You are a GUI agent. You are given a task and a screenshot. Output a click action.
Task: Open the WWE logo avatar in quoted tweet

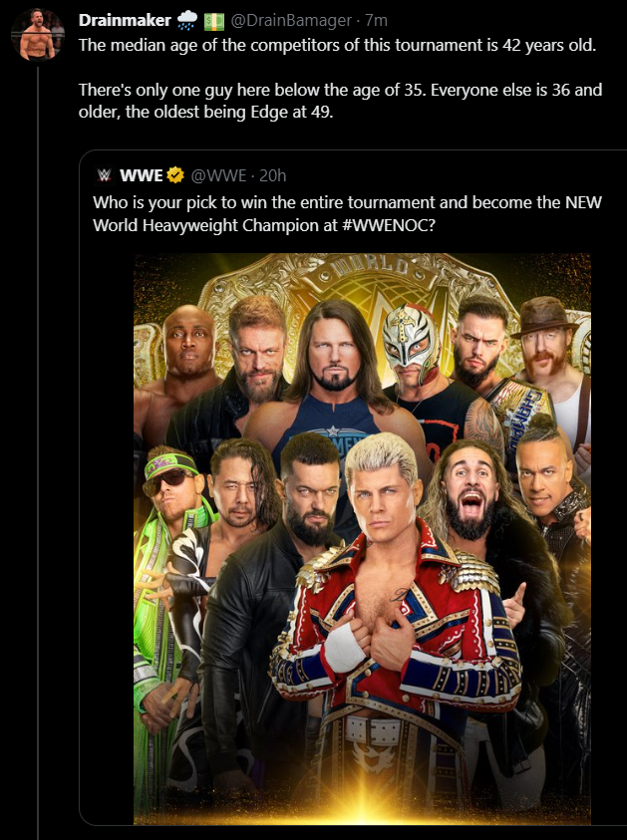click(x=105, y=175)
